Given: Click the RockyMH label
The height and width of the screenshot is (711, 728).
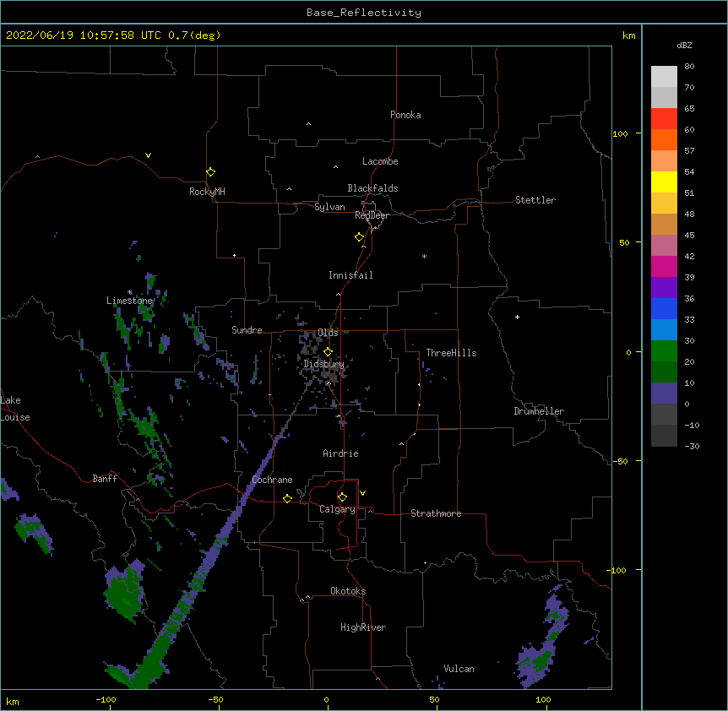Looking at the screenshot, I should point(207,192).
